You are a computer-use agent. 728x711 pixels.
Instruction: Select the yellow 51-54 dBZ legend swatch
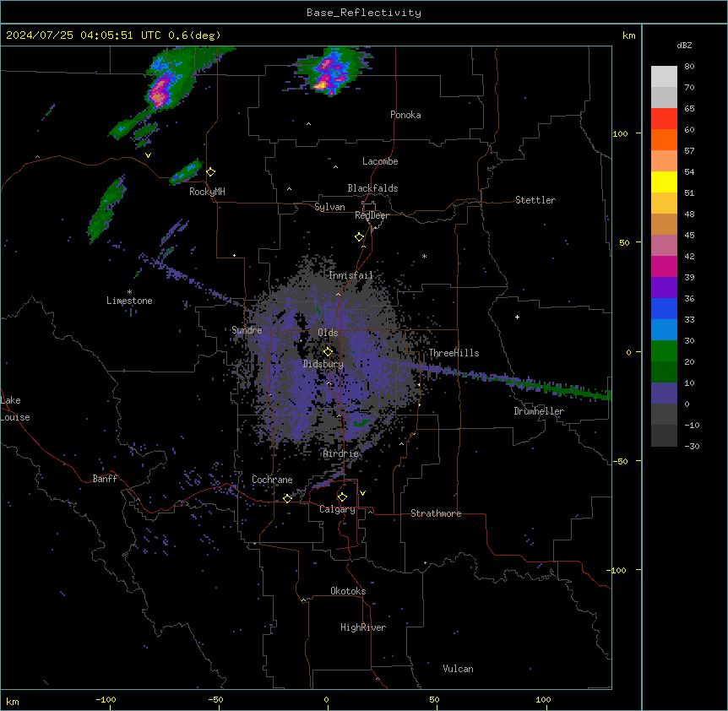664,182
